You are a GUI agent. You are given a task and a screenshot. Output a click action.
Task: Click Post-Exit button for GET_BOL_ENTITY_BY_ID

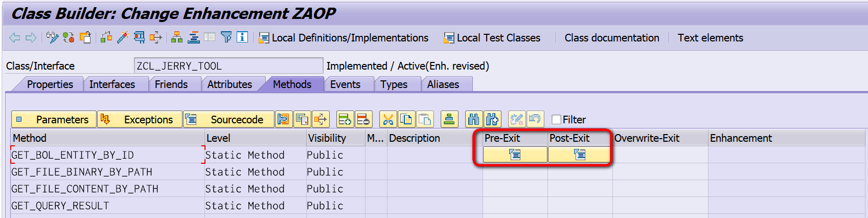click(x=579, y=155)
